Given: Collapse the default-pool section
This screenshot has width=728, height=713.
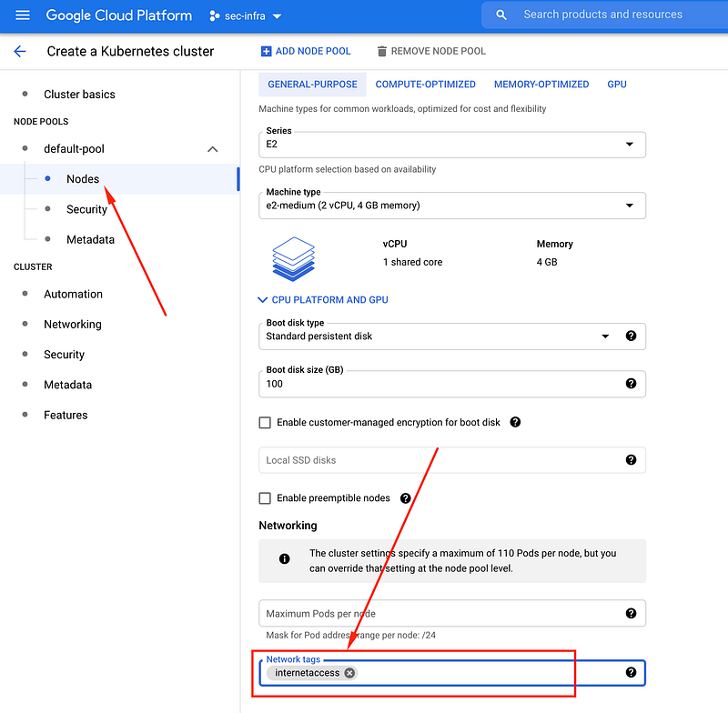Looking at the screenshot, I should pos(212,149).
